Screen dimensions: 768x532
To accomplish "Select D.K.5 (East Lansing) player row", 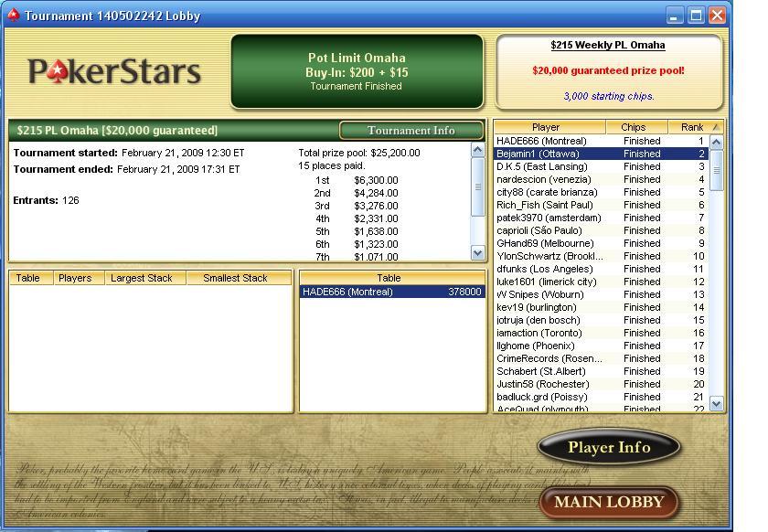I will pos(601,166).
